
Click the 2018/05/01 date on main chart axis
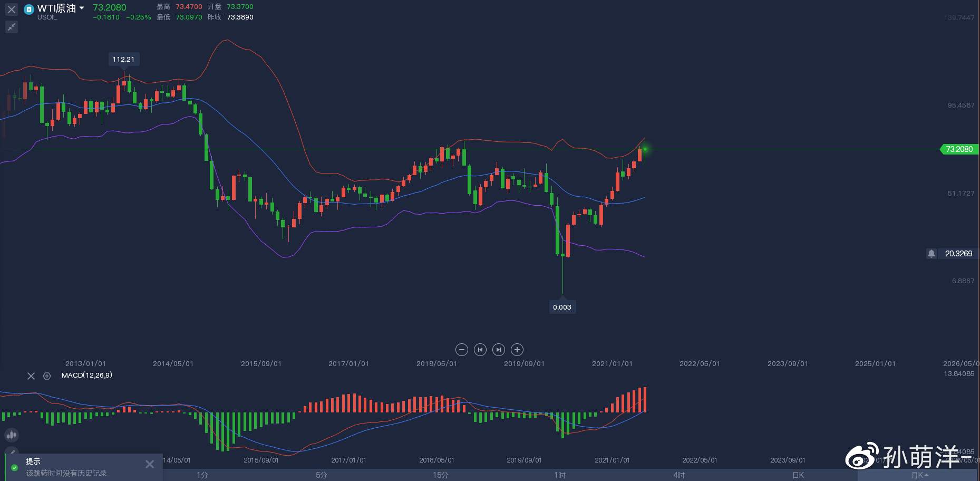(436, 363)
